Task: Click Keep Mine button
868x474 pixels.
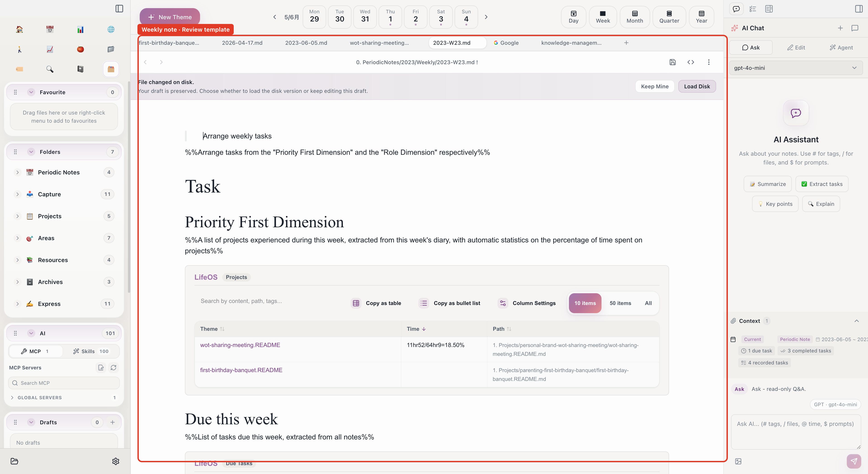Action: coord(655,86)
